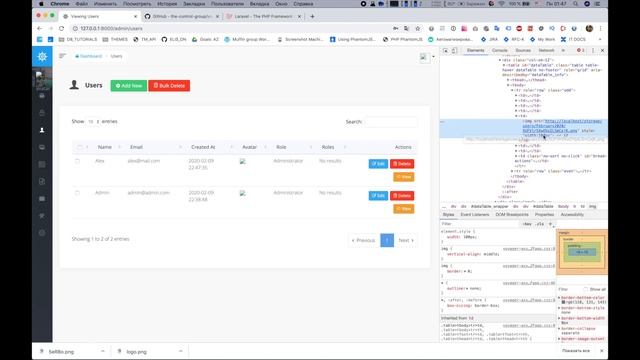Select page 1 in the pagination
Screen dimensions: 640x360
(x=387, y=240)
